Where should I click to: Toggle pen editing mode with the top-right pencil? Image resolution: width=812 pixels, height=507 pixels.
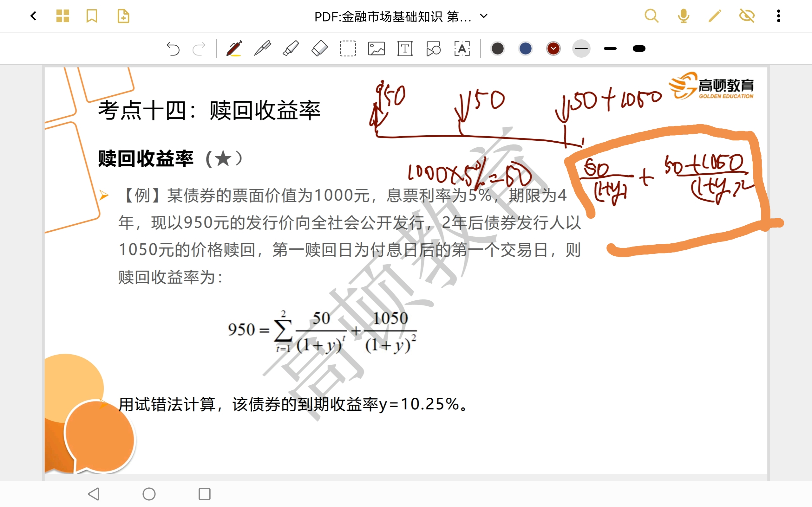tap(715, 16)
